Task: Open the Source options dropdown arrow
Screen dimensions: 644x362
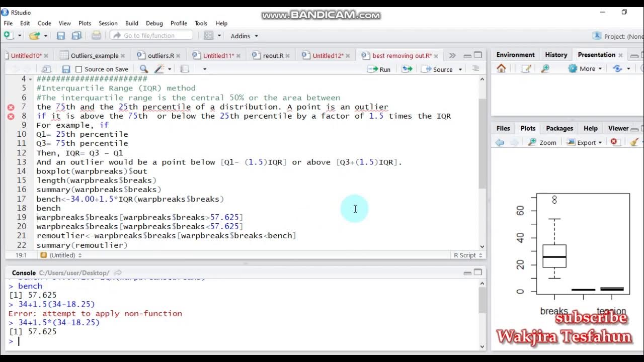Action: pos(460,69)
